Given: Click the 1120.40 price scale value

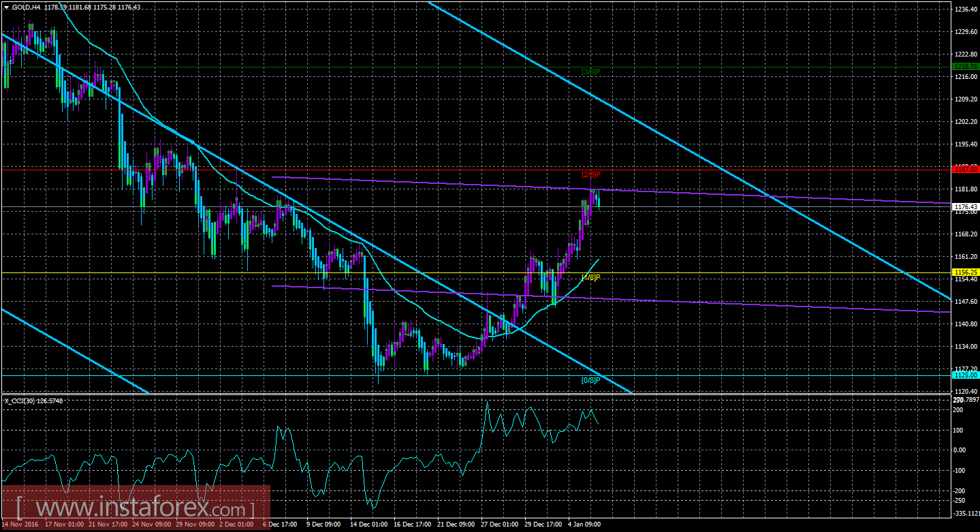Looking at the screenshot, I should coord(966,391).
